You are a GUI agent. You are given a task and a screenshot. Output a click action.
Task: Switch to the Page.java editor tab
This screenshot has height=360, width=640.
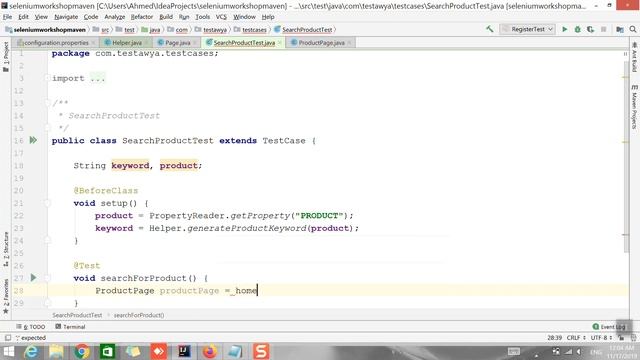coord(178,42)
